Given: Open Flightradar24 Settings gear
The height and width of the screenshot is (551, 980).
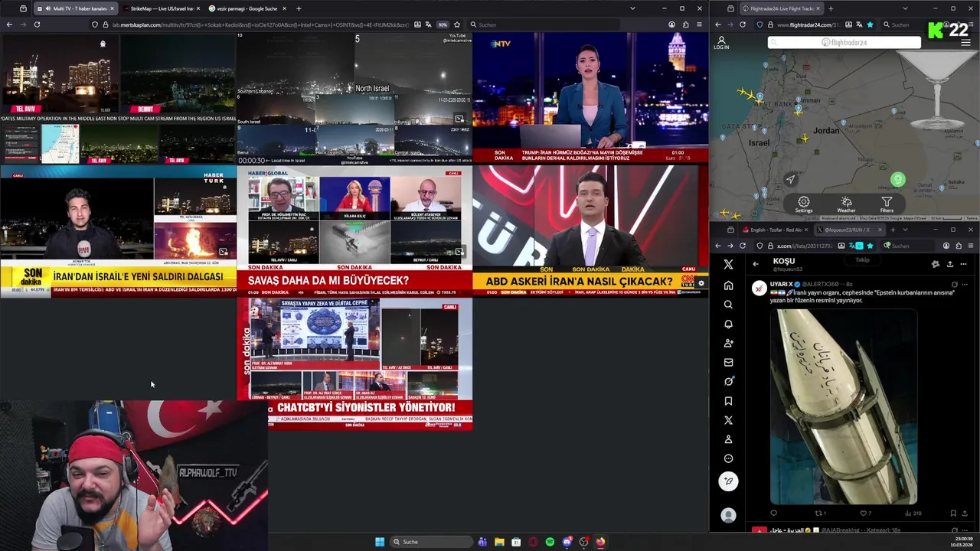Looking at the screenshot, I should point(803,204).
